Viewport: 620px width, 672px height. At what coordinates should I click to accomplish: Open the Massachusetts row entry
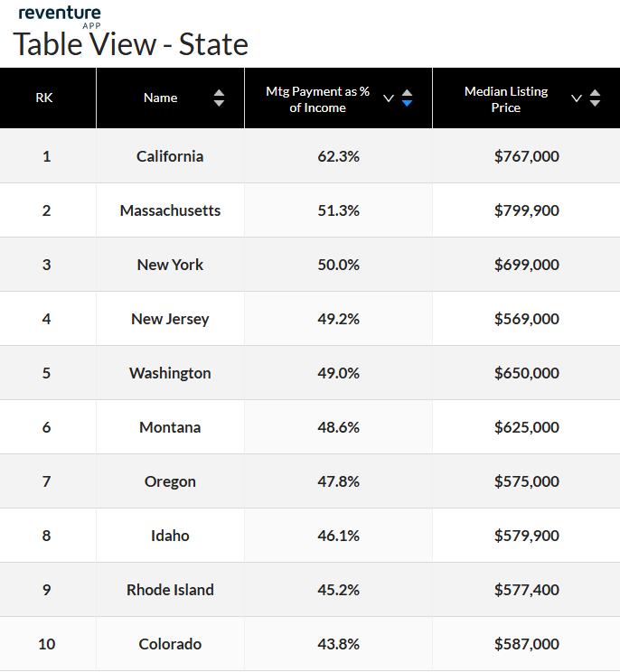click(170, 210)
